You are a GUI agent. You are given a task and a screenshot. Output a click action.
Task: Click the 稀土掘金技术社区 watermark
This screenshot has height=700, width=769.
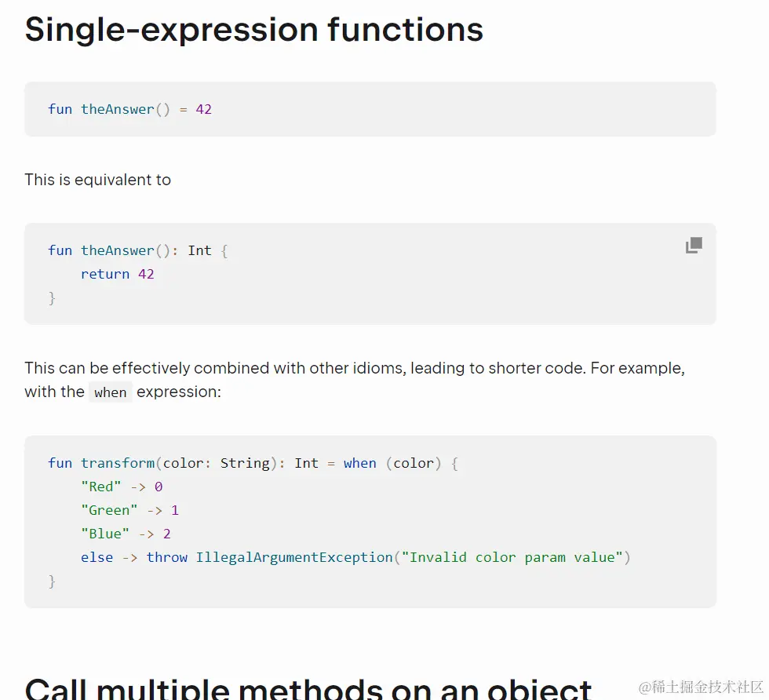[x=701, y=687]
